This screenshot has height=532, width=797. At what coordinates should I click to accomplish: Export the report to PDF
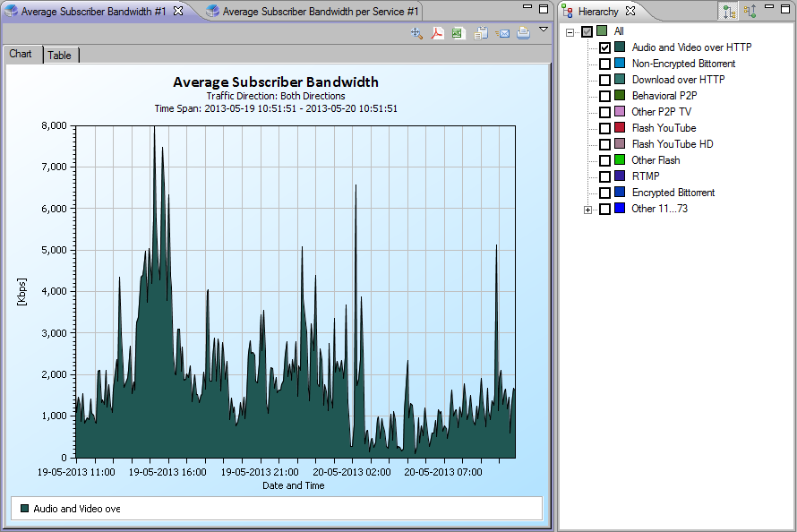tap(438, 33)
